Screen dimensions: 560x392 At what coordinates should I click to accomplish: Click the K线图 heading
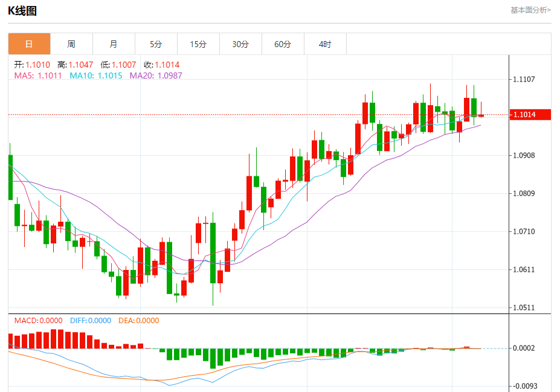point(22,11)
